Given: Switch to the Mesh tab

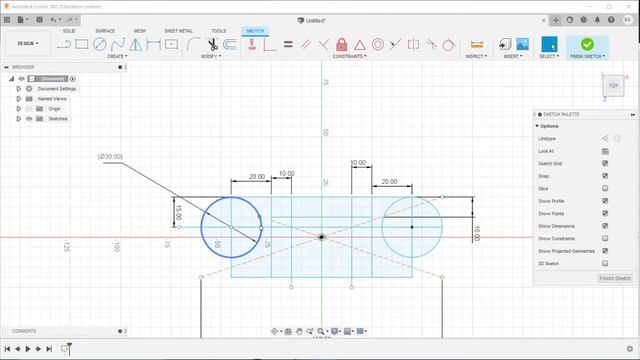Looking at the screenshot, I should point(140,31).
